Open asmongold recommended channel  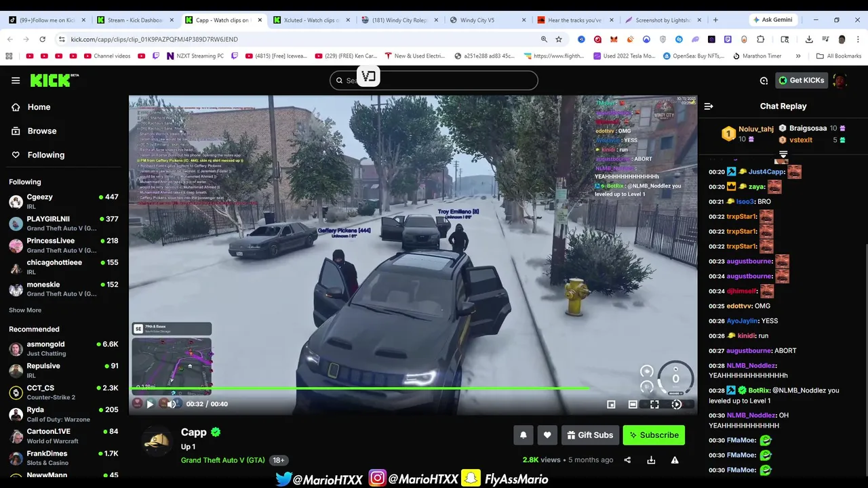tap(64, 348)
